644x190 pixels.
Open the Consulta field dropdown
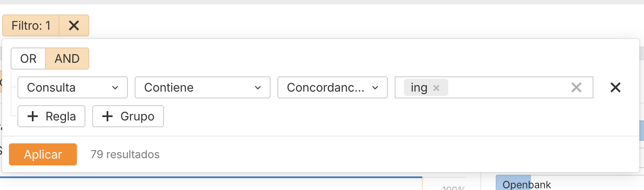(72, 87)
